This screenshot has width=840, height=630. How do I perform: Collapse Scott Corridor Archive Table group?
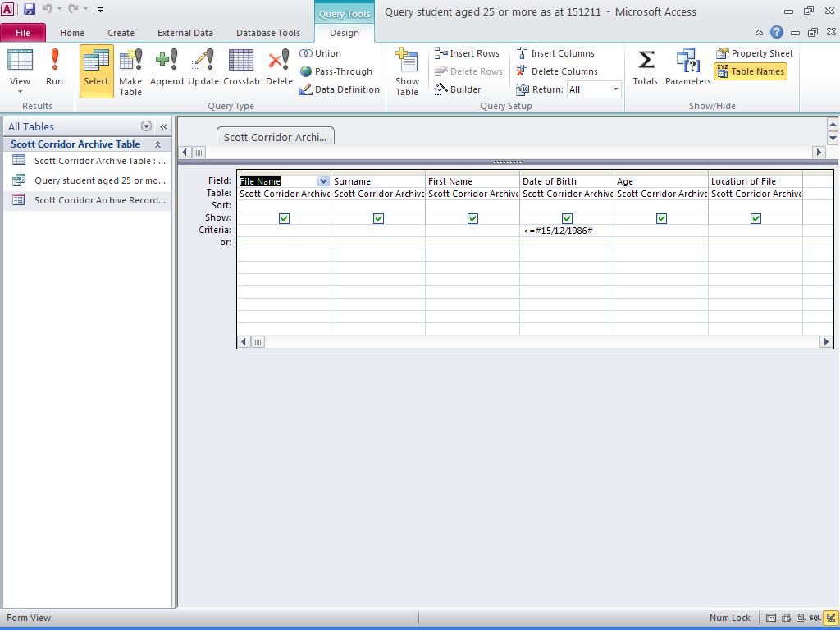[158, 144]
